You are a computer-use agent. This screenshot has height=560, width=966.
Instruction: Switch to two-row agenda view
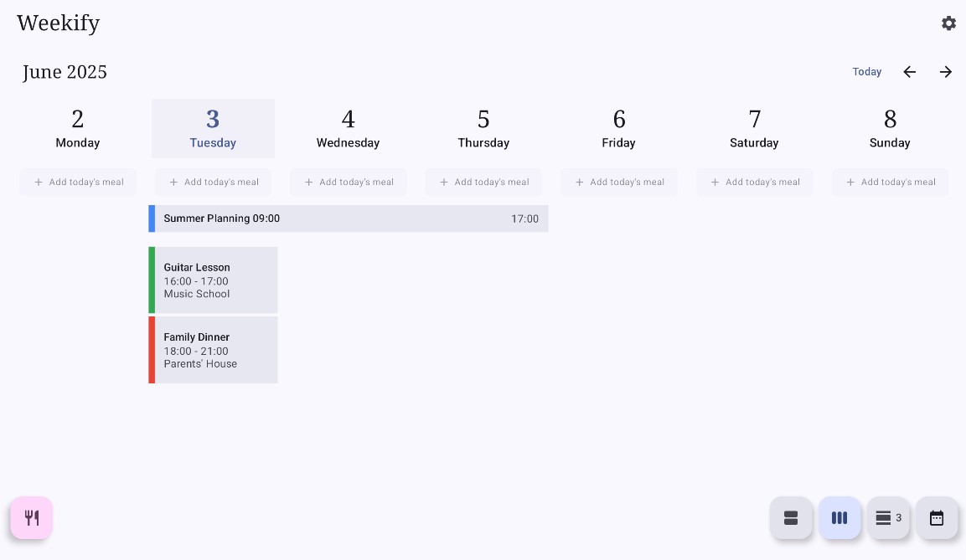tap(791, 517)
